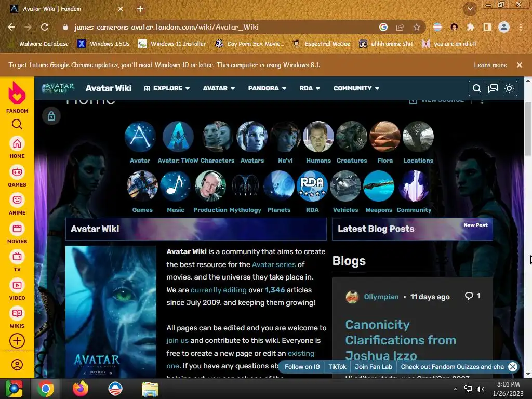The image size is (532, 399).
Task: Open MOVIES in Fandom sidebar
Action: click(x=17, y=233)
